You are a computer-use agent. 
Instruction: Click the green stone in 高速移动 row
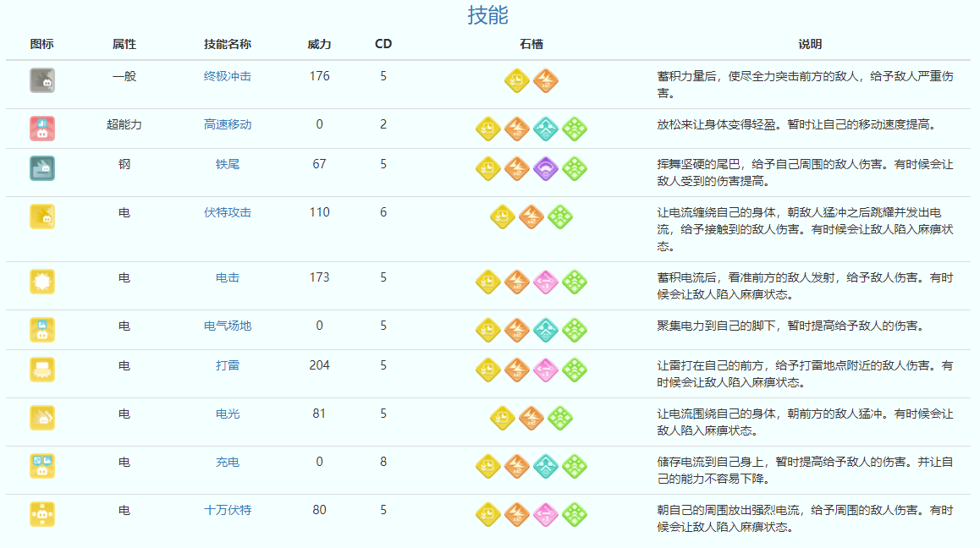575,129
